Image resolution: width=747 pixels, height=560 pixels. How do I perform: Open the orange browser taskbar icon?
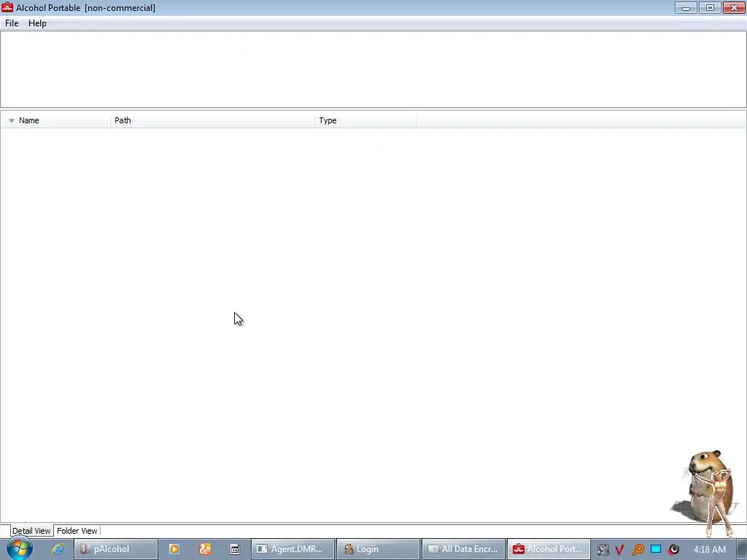205,549
